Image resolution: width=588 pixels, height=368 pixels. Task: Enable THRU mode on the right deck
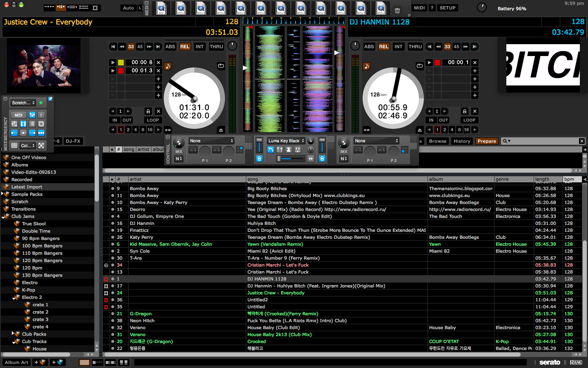click(415, 47)
